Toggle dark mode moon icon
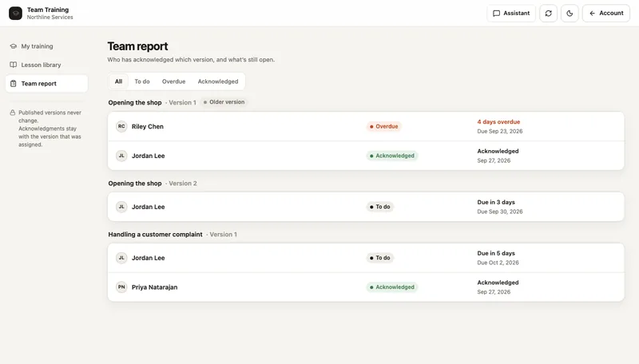 tap(570, 13)
